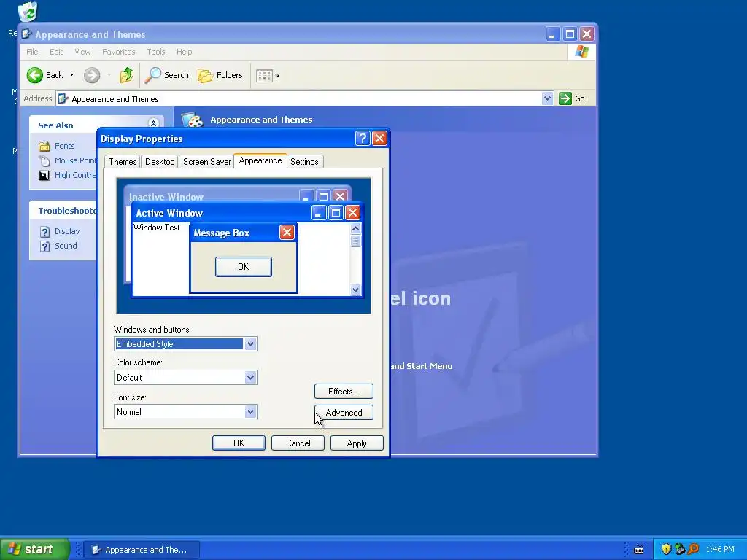
Task: Click the security shield tray icon
Action: click(666, 550)
